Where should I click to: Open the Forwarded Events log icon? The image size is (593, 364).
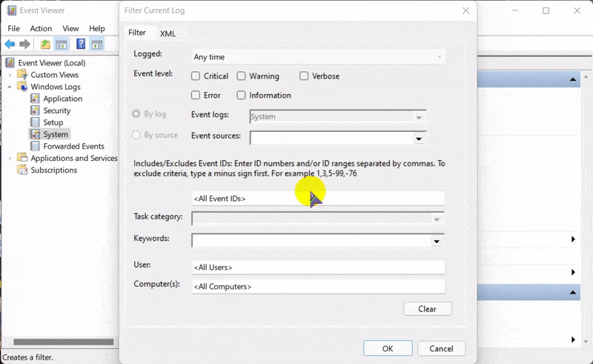(x=35, y=146)
